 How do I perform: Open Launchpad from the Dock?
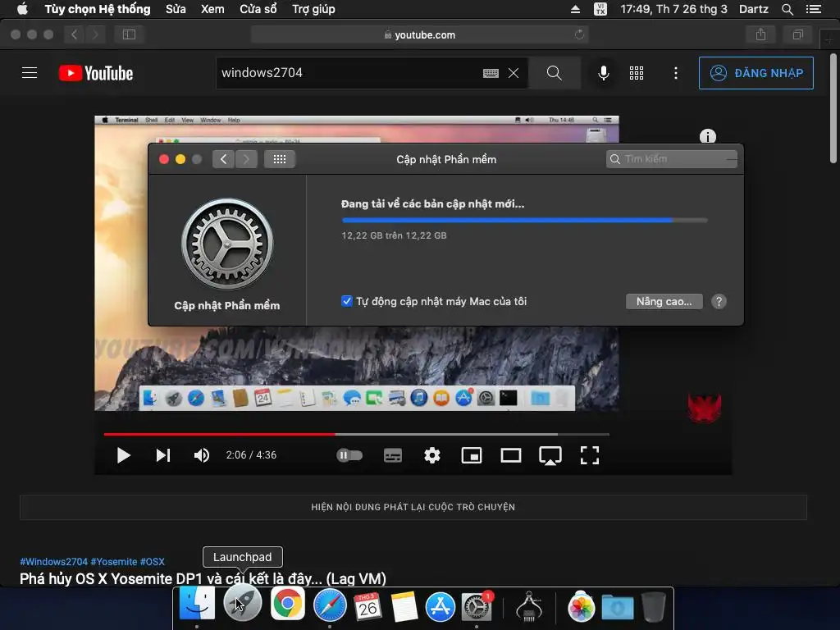(x=242, y=605)
